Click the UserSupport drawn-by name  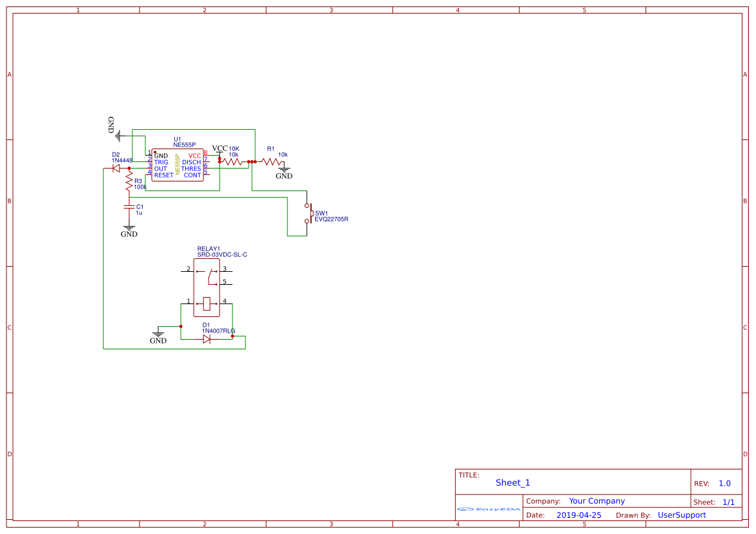tap(682, 515)
